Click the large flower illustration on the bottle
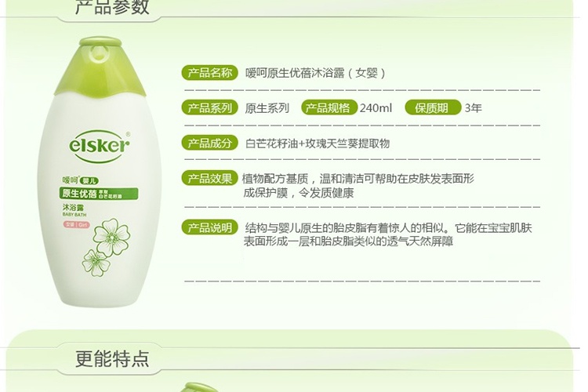588x392 pixels. click(x=111, y=235)
